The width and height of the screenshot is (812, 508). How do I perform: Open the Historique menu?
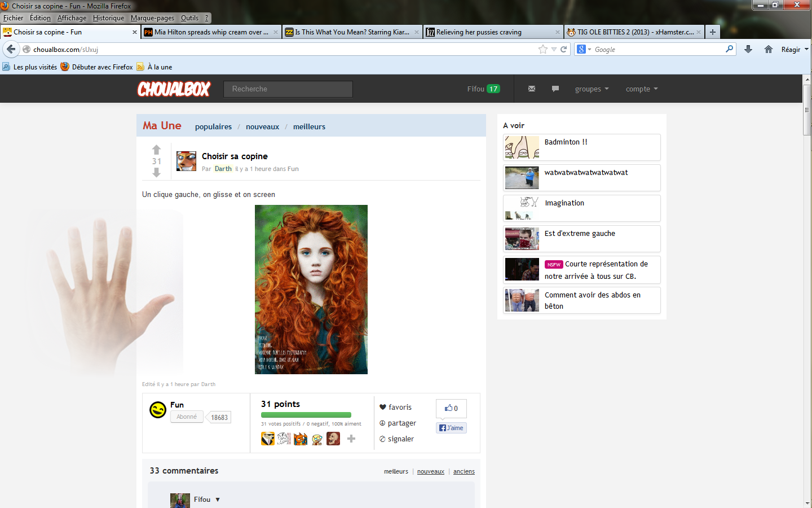(108, 18)
